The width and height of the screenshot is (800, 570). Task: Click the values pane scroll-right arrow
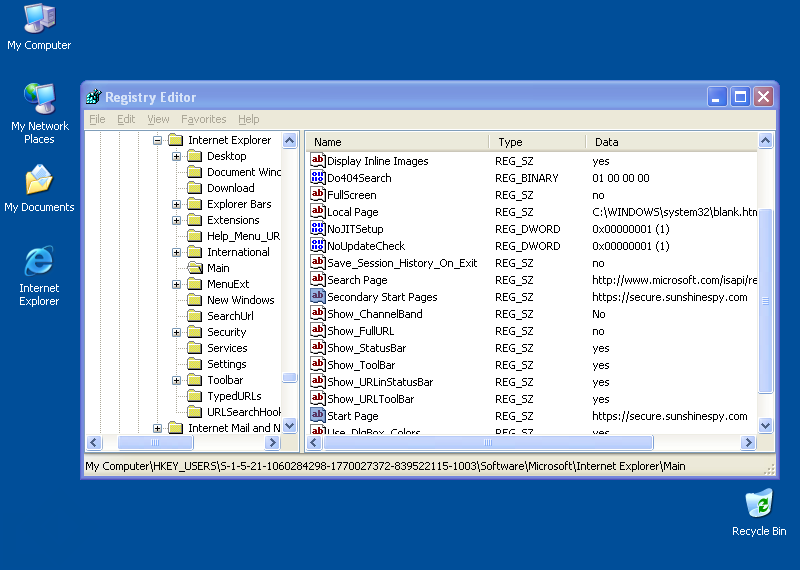point(748,442)
